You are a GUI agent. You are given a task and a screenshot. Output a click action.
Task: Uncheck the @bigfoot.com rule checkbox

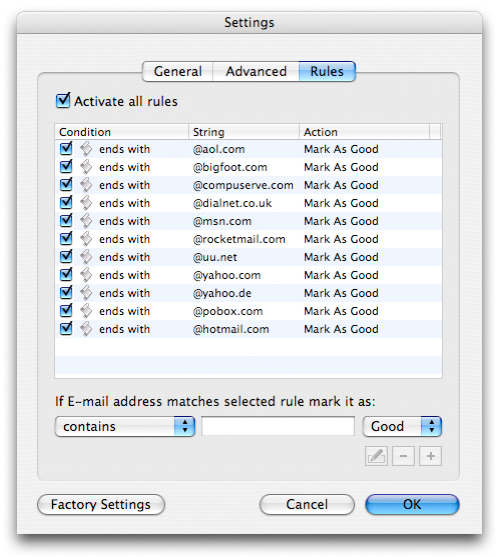pos(66,166)
